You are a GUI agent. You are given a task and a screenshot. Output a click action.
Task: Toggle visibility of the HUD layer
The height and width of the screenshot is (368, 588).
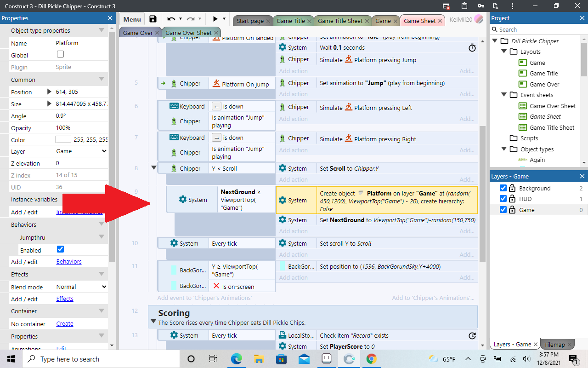(503, 199)
